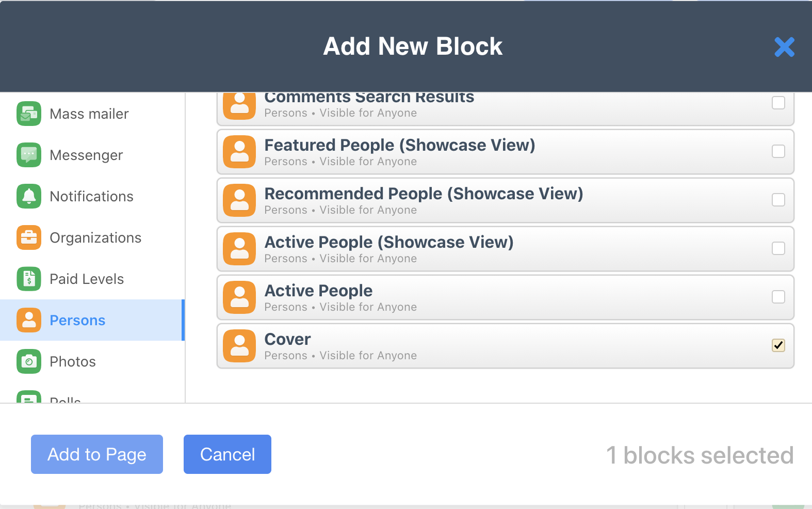The width and height of the screenshot is (812, 509).
Task: Enable Recommended People (Showcase View) checkbox
Action: 778,200
